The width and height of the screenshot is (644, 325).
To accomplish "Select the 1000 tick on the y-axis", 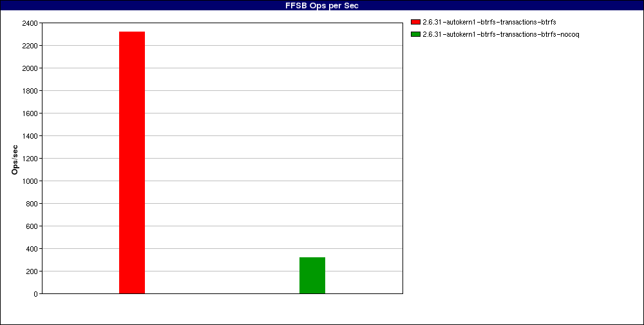I will [30, 181].
